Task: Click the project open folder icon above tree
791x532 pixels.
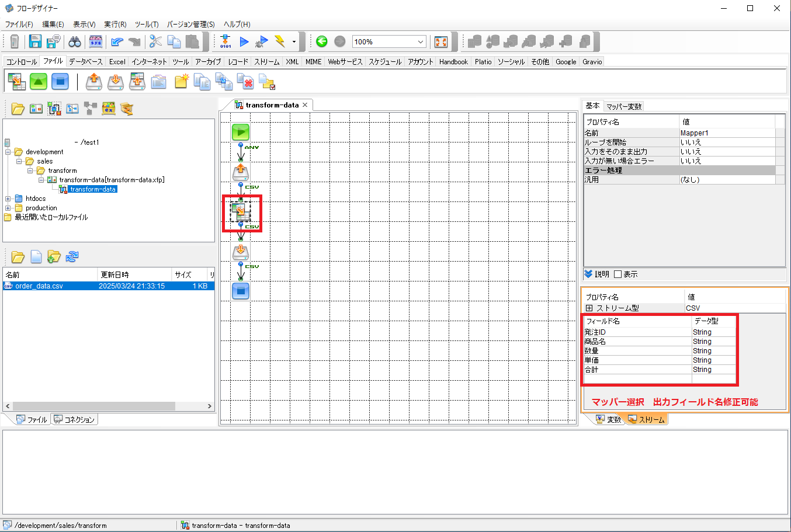Action: click(18, 109)
